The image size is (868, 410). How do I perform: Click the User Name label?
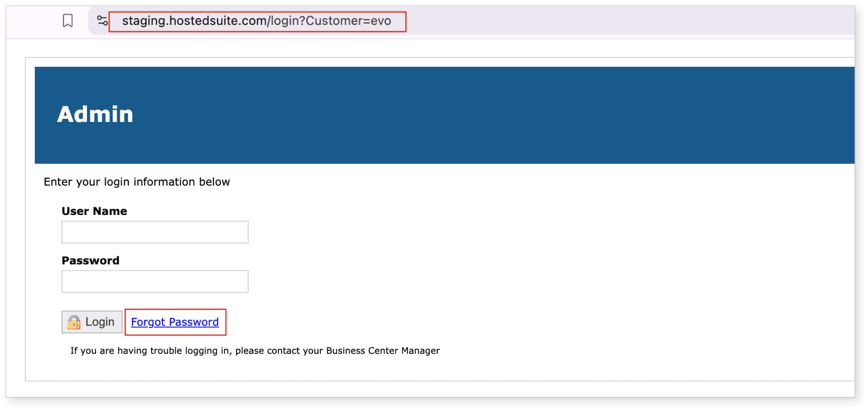pos(94,211)
